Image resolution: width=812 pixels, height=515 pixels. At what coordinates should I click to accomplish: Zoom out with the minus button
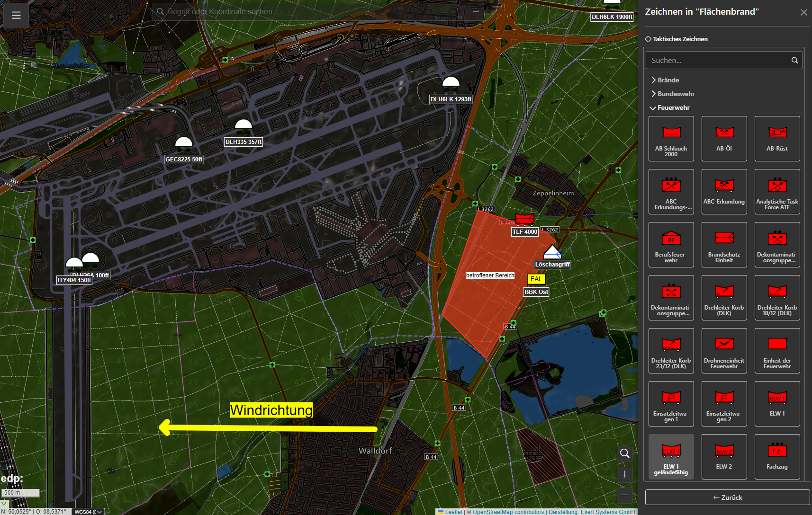click(625, 495)
